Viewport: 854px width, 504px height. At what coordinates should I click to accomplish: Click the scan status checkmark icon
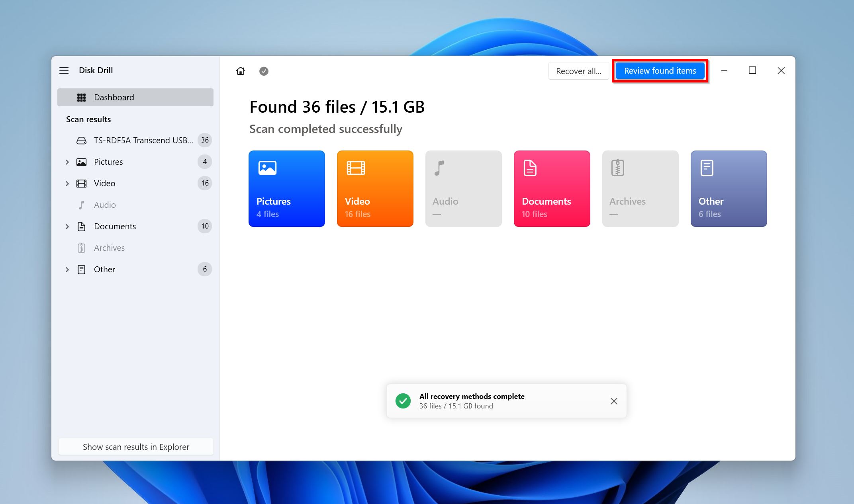pyautogui.click(x=264, y=71)
